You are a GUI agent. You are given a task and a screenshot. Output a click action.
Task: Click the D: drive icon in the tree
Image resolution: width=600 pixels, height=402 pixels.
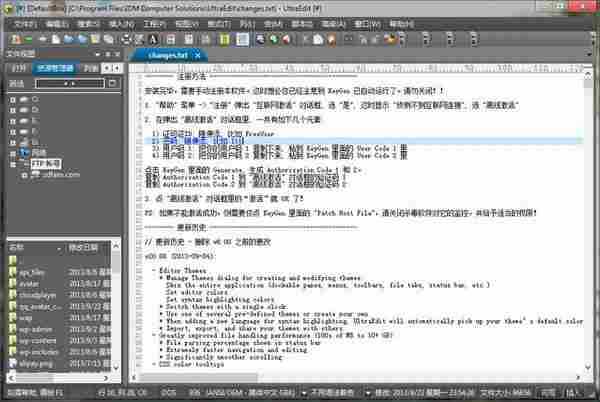(24, 110)
